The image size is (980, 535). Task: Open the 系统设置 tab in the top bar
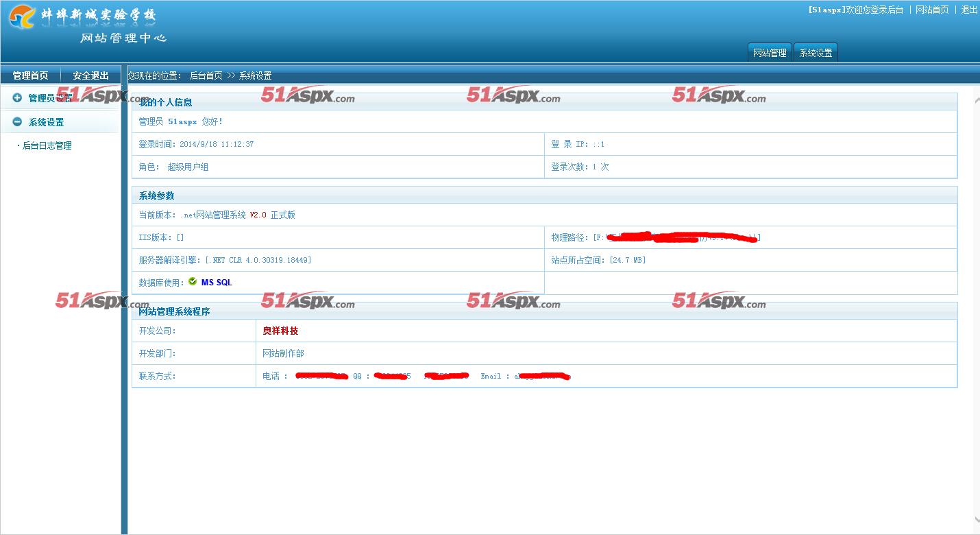pos(816,53)
